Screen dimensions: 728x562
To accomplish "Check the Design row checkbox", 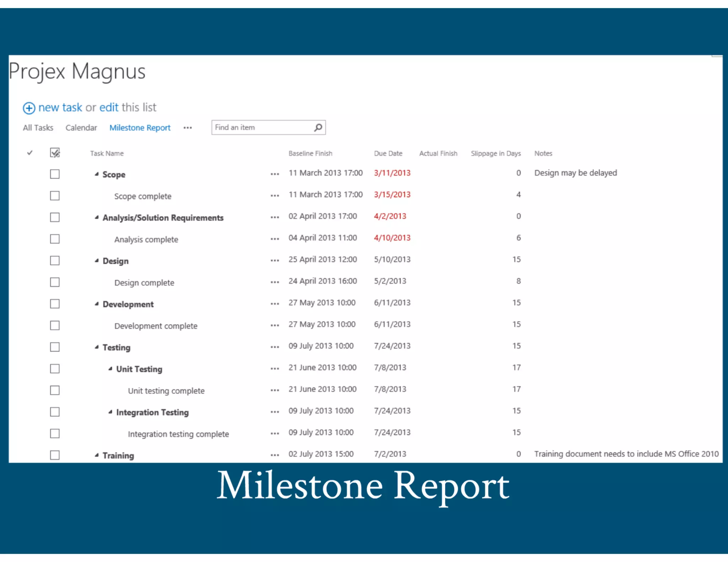I will click(x=55, y=261).
